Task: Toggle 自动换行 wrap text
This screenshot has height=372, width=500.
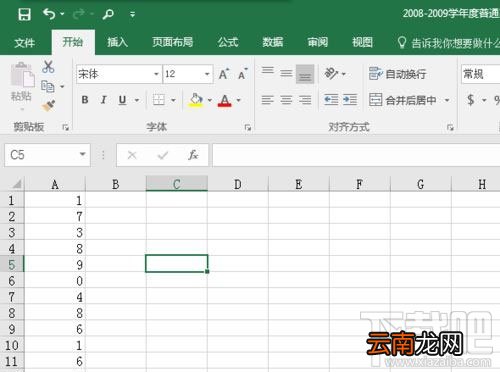Action: [x=398, y=74]
